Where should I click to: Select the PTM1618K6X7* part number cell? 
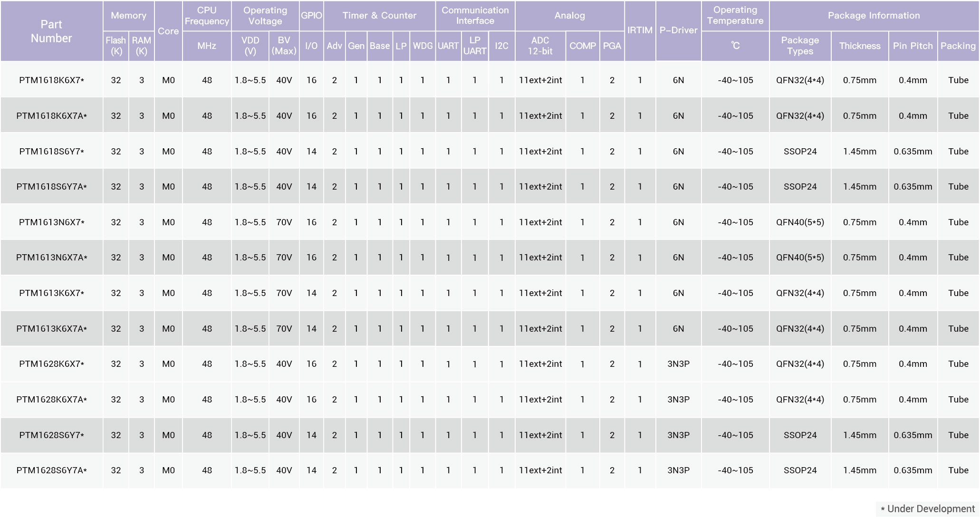tap(51, 80)
